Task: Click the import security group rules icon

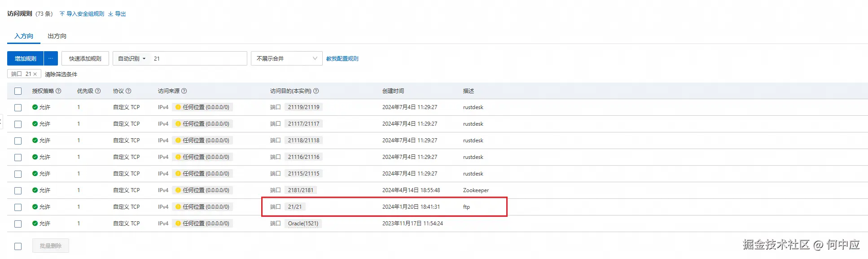Action: pyautogui.click(x=62, y=14)
